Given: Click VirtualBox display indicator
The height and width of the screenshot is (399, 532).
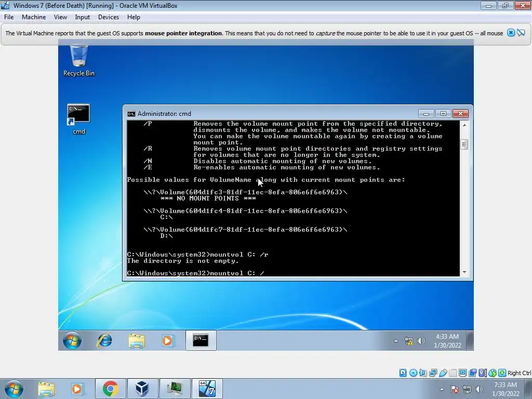Looking at the screenshot, I should [462, 373].
